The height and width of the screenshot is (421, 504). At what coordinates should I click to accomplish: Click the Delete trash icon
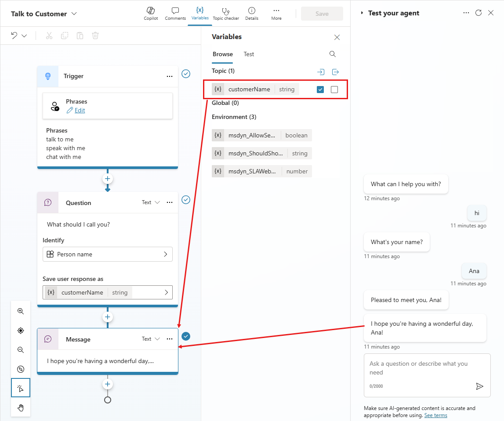pos(95,35)
